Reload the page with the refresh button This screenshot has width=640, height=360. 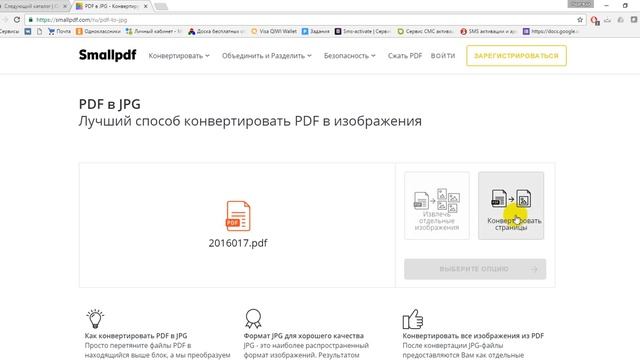[17, 20]
